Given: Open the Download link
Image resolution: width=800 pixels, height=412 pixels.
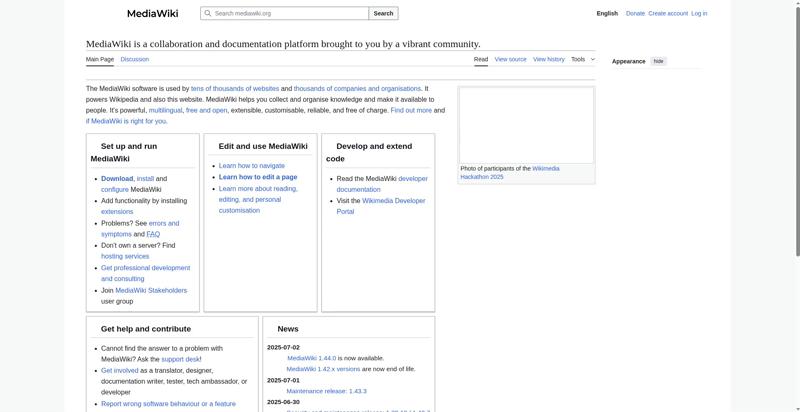Looking at the screenshot, I should coord(117,179).
